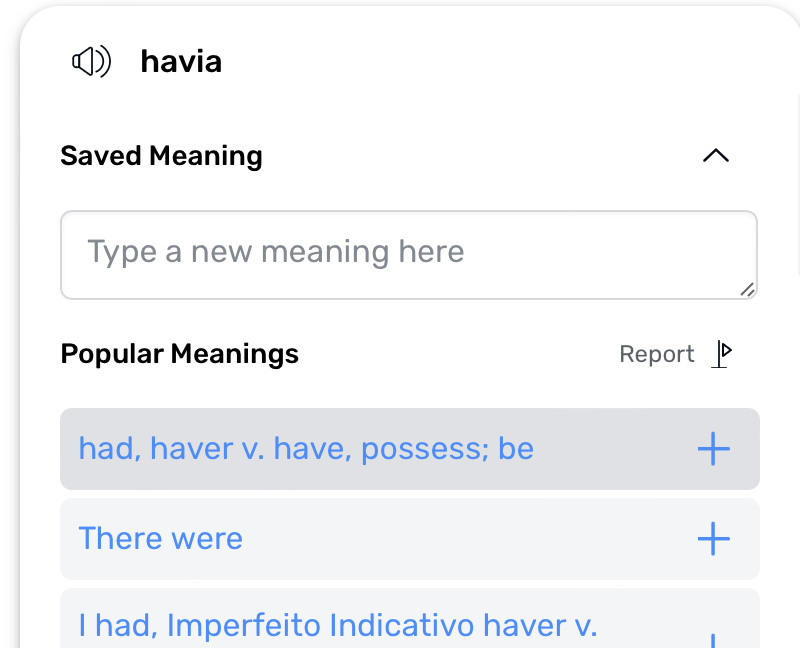Click the 'havia' word title
This screenshot has height=648, width=800.
click(181, 62)
